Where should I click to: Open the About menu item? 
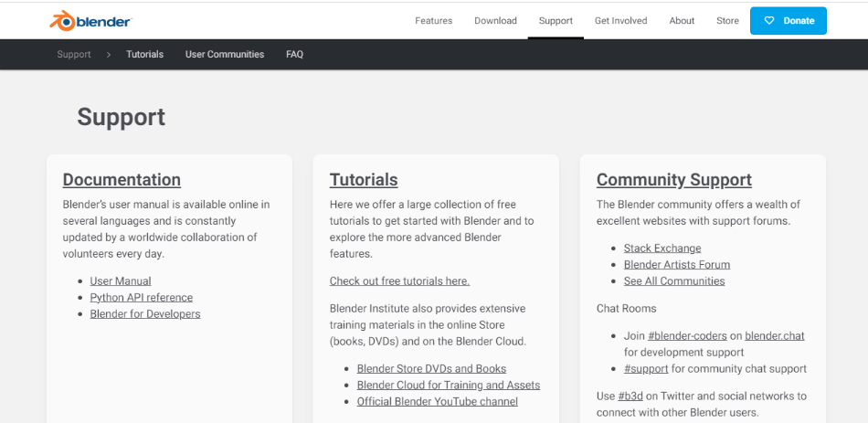coord(682,20)
